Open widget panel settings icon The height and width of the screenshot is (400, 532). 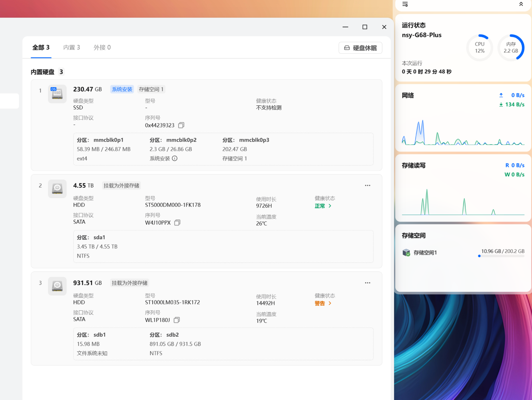[x=405, y=4]
